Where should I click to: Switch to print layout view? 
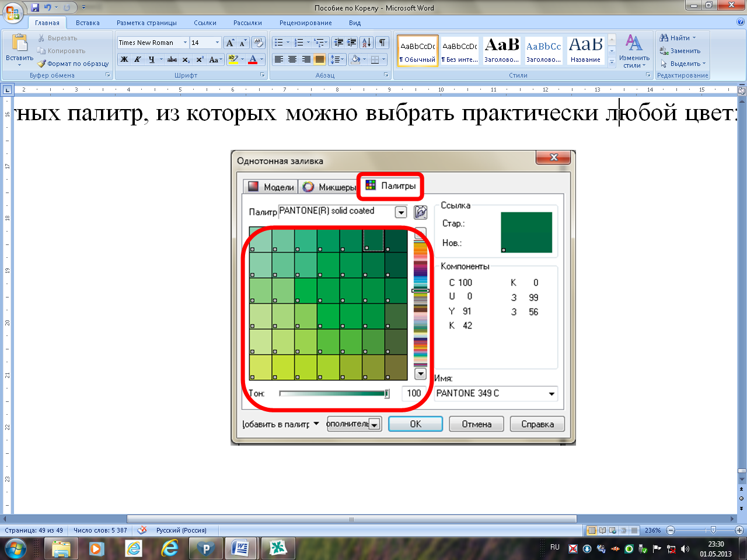point(592,530)
